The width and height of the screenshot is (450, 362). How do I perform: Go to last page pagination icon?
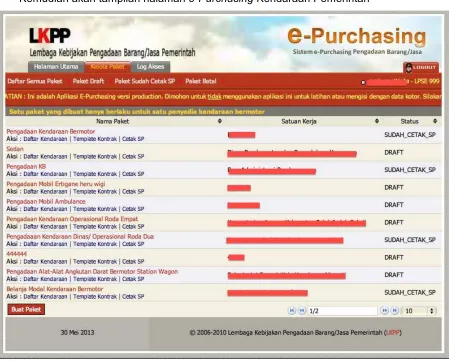(395, 311)
